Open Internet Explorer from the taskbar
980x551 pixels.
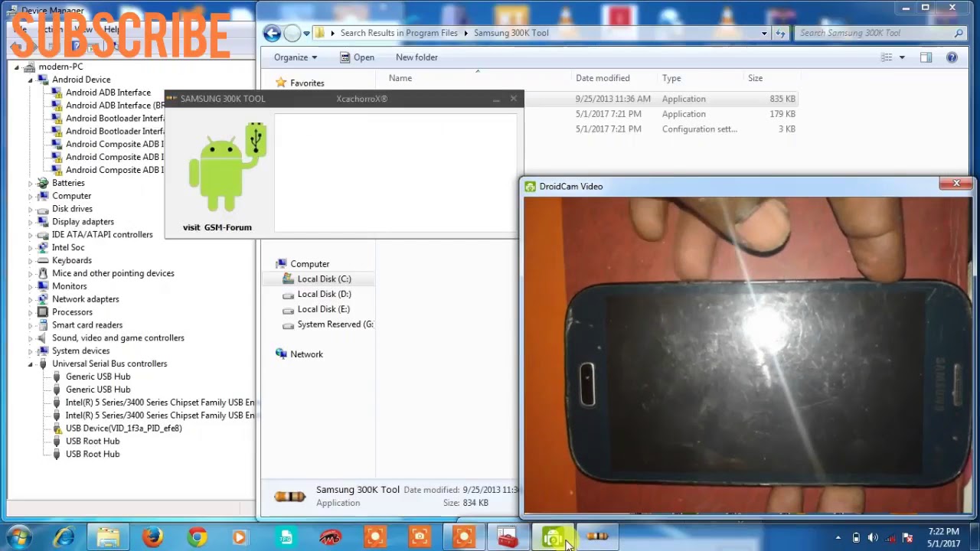(64, 537)
